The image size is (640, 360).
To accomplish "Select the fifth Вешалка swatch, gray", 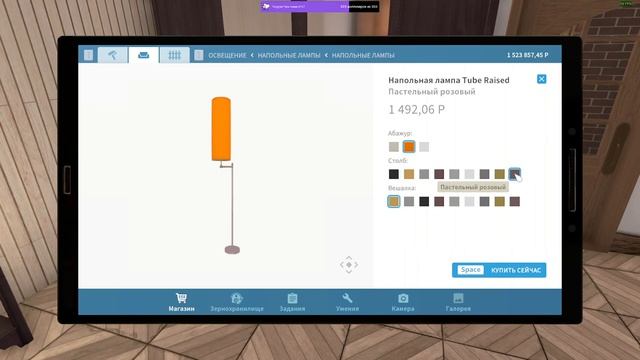I will click(x=454, y=202).
